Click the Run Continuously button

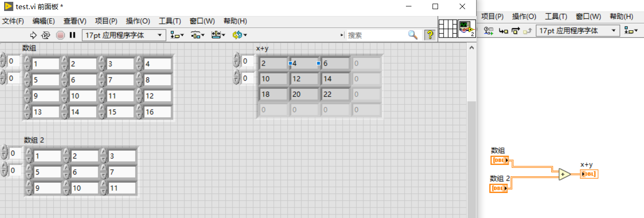coord(46,35)
